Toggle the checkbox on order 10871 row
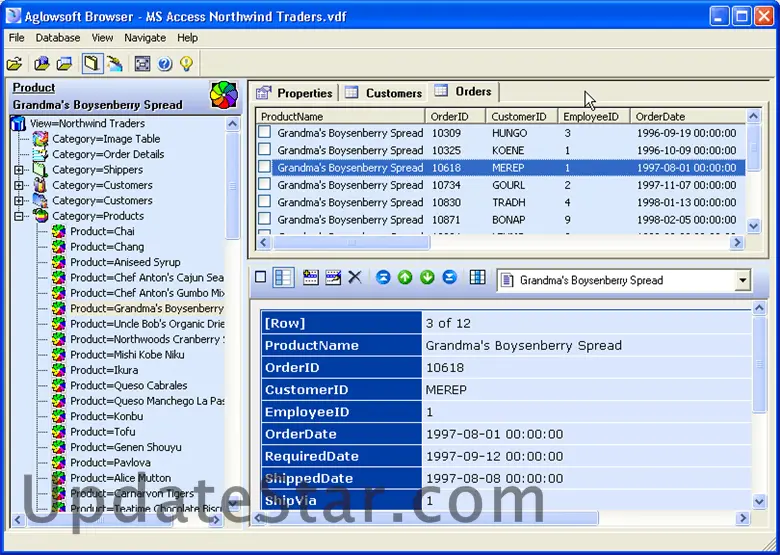780x555 pixels. click(x=265, y=219)
